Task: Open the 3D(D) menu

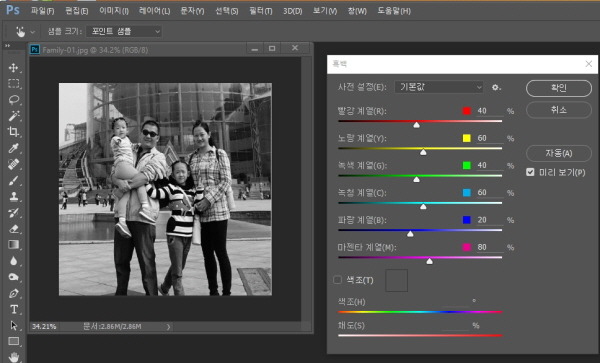Action: click(x=293, y=11)
